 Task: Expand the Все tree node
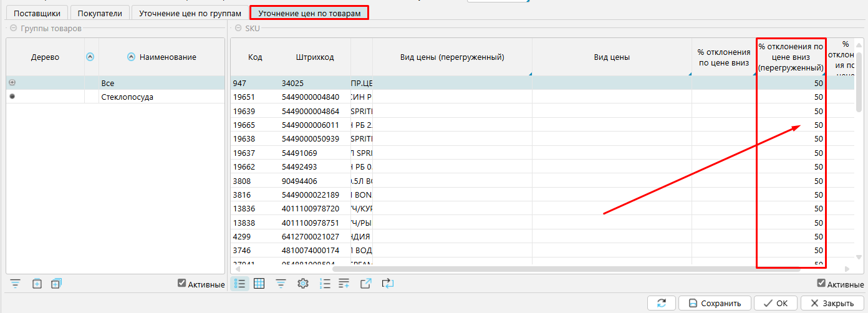(12, 83)
